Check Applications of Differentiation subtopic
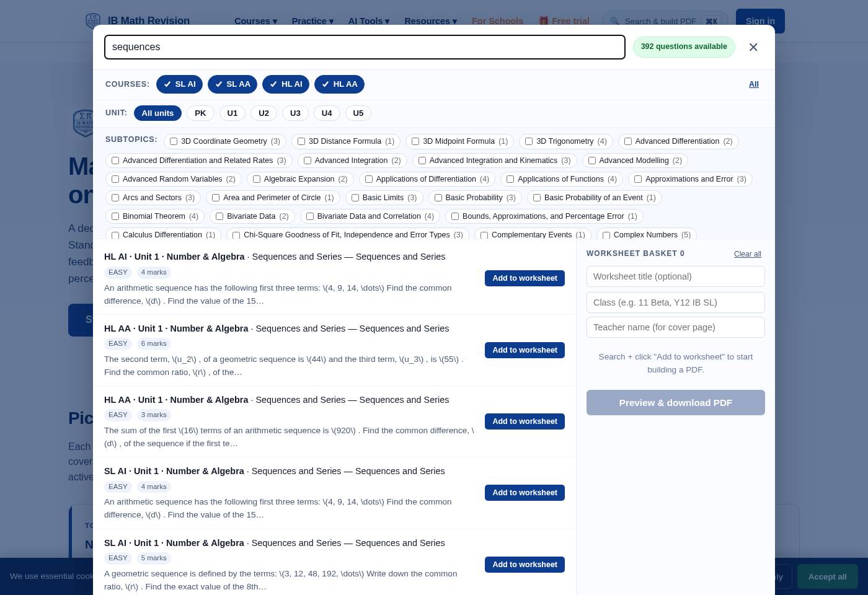This screenshot has width=868, height=595. click(369, 179)
